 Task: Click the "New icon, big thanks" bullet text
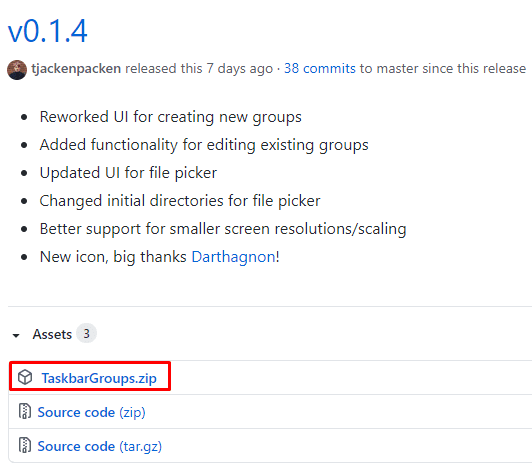(x=113, y=257)
